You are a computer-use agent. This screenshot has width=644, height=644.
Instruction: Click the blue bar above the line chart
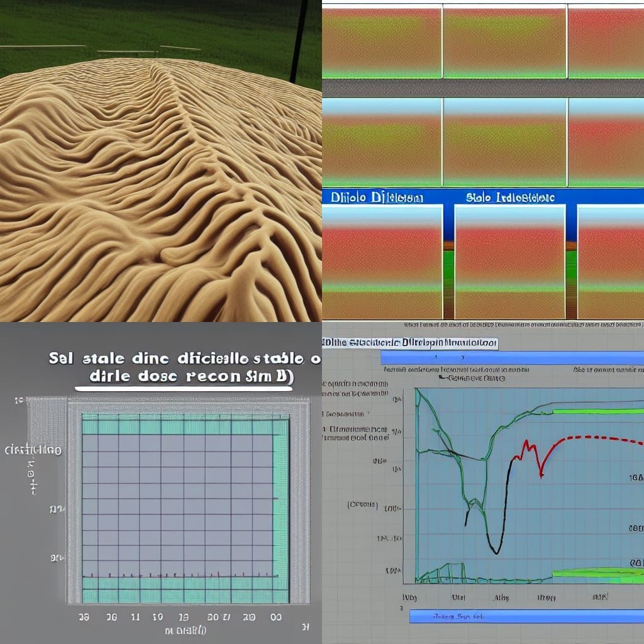coord(511,358)
